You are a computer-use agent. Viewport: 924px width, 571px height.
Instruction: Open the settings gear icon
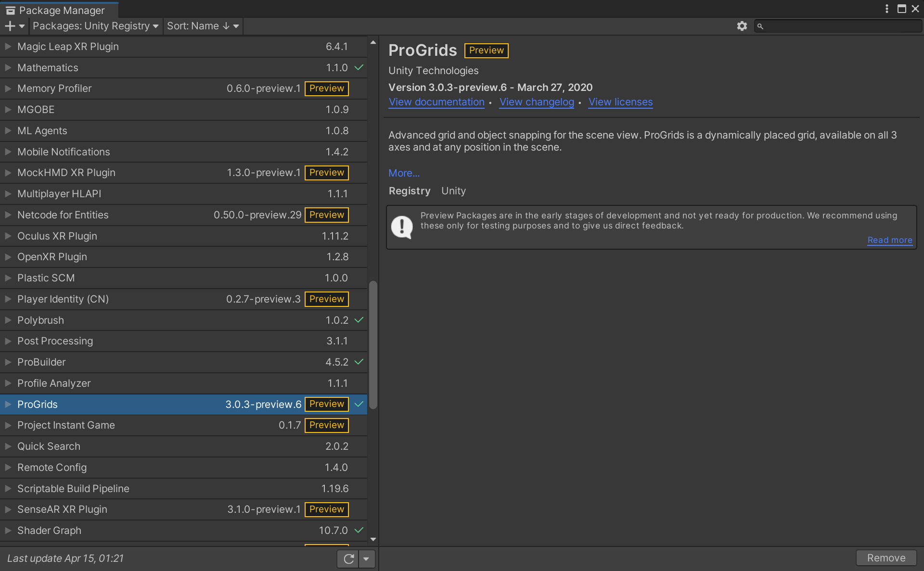742,26
